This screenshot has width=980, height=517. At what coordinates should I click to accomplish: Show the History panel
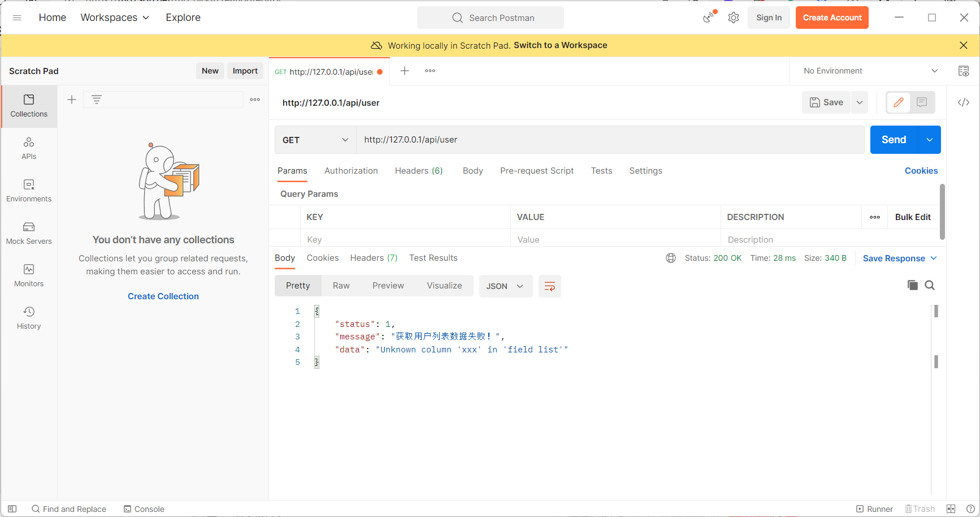(28, 318)
